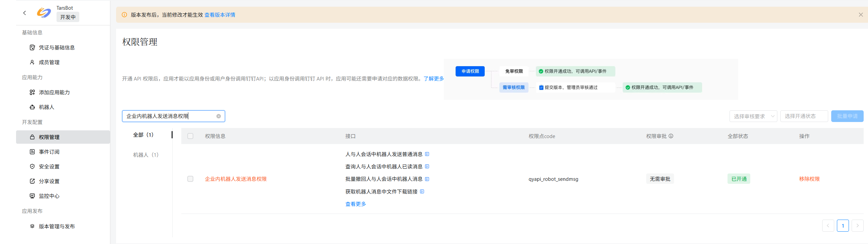Open doc icon beside 批量撤回人与人会话中机器人消息
The height and width of the screenshot is (244, 868).
[427, 179]
